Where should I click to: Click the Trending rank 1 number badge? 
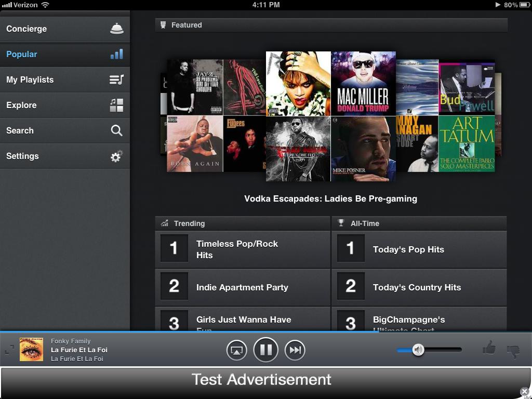(174, 248)
